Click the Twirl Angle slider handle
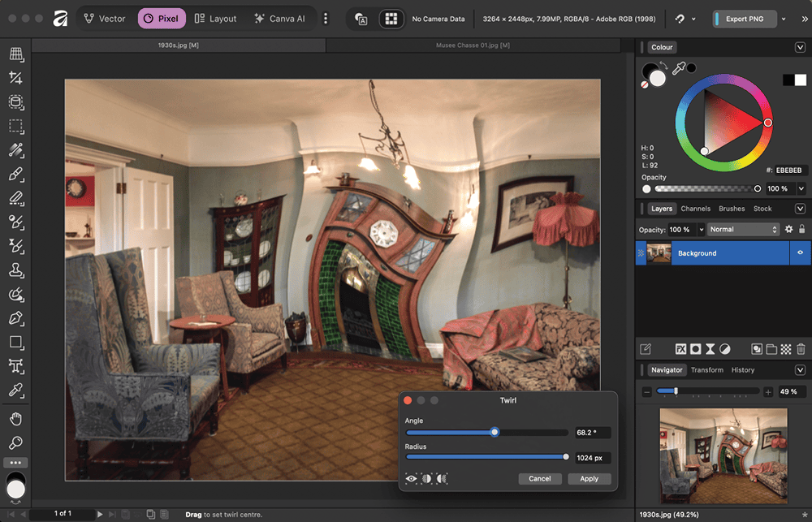The width and height of the screenshot is (812, 522). [495, 433]
